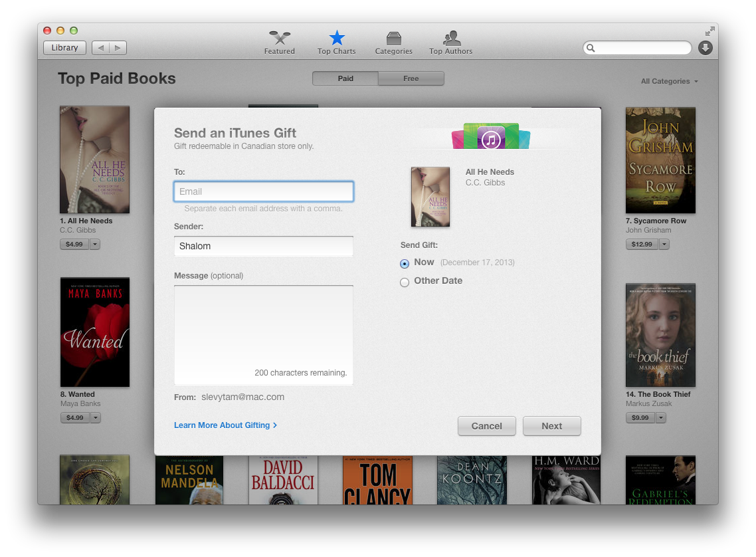Click the '14. The Book Thief' title
Viewport: 756px width, 557px height.
[x=658, y=394]
